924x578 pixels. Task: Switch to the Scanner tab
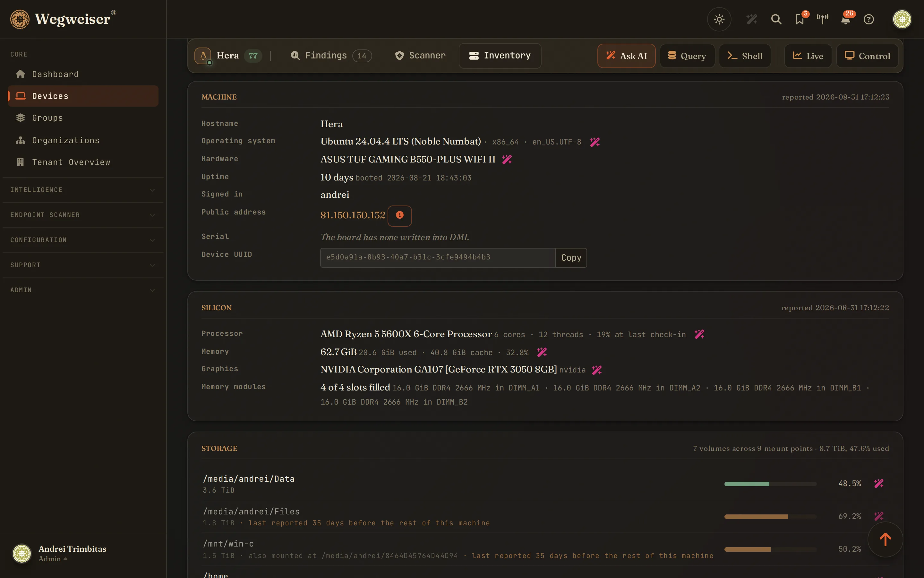pos(420,56)
